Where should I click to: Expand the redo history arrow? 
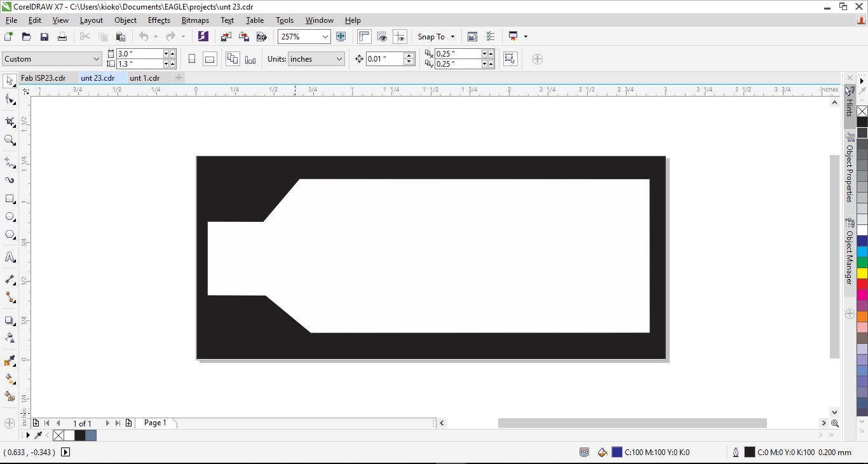(183, 37)
